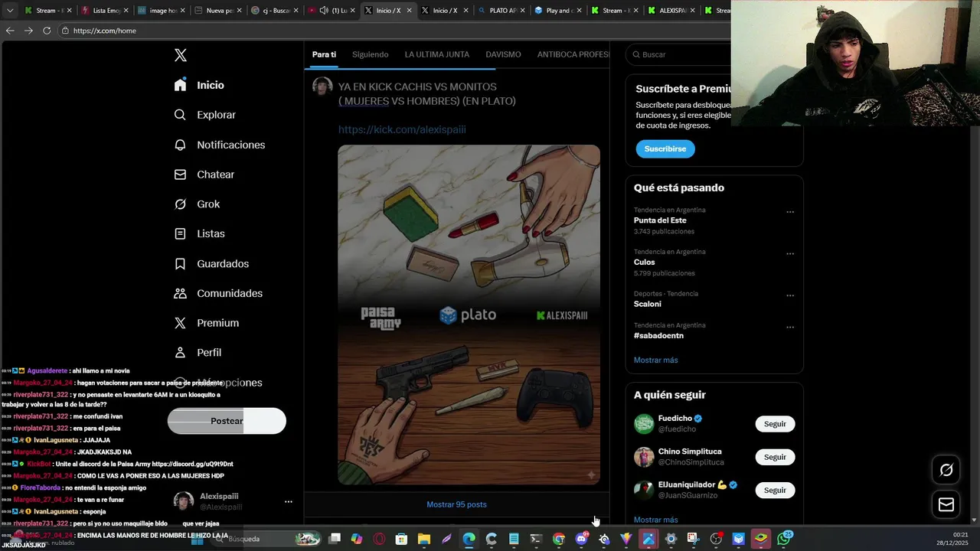Image resolution: width=980 pixels, height=551 pixels.
Task: Open tweet author's avatar in the feed
Action: point(322,86)
